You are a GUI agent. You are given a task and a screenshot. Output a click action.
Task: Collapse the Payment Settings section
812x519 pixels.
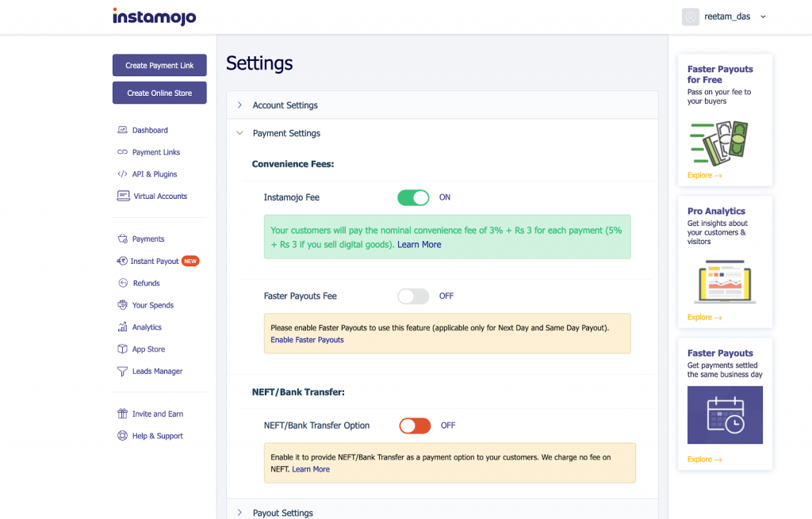pyautogui.click(x=286, y=134)
